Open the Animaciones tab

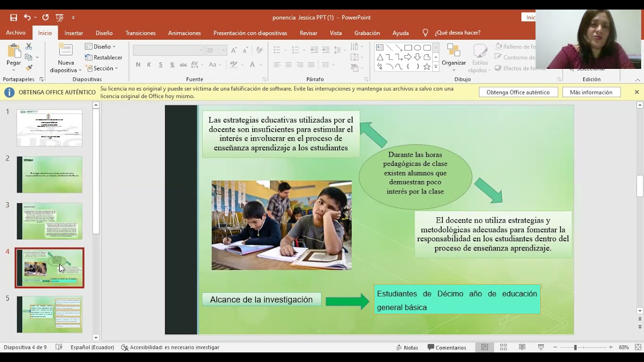184,33
